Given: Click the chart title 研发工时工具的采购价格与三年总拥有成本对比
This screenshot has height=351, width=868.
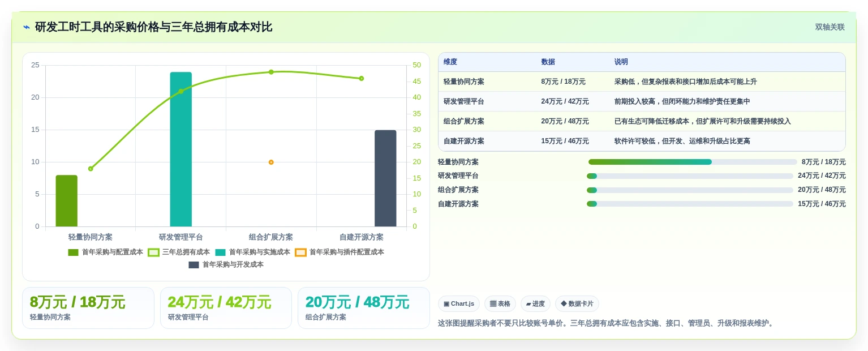Looking at the screenshot, I should (154, 27).
